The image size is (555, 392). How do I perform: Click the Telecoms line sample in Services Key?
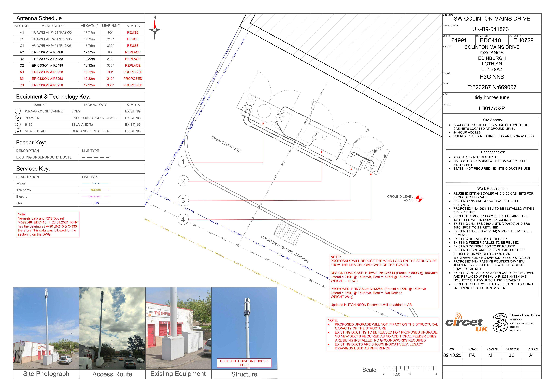tap(96, 190)
